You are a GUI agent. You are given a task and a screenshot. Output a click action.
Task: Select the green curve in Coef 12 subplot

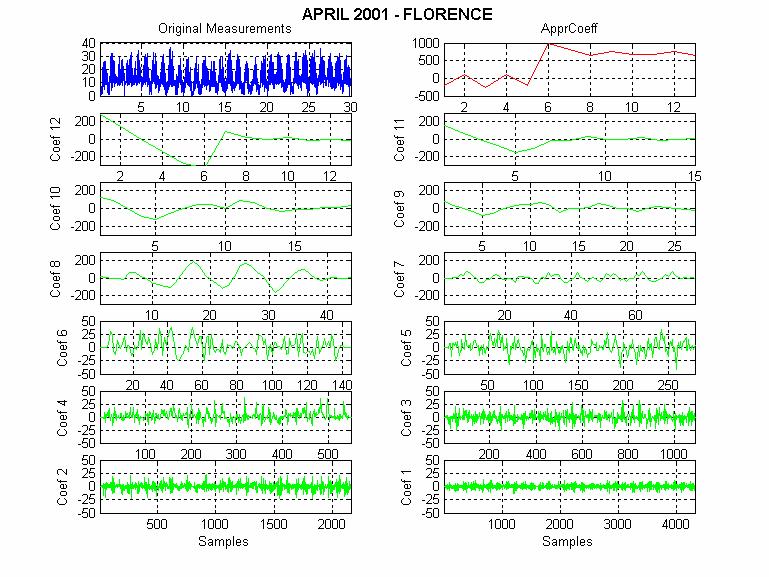point(226,140)
